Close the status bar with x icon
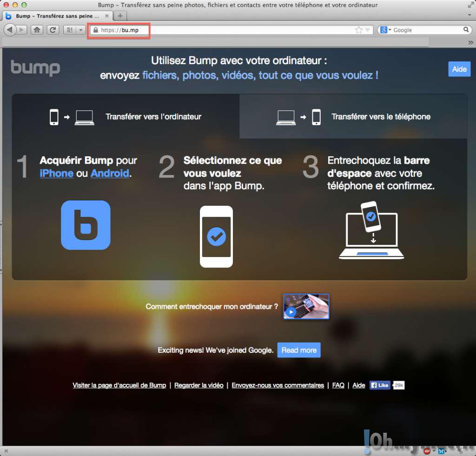 pos(6,451)
